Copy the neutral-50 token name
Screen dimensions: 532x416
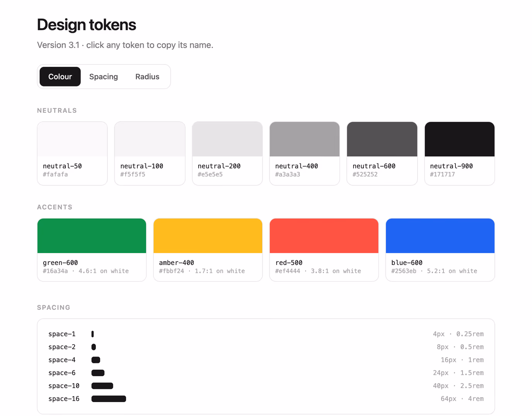(62, 166)
